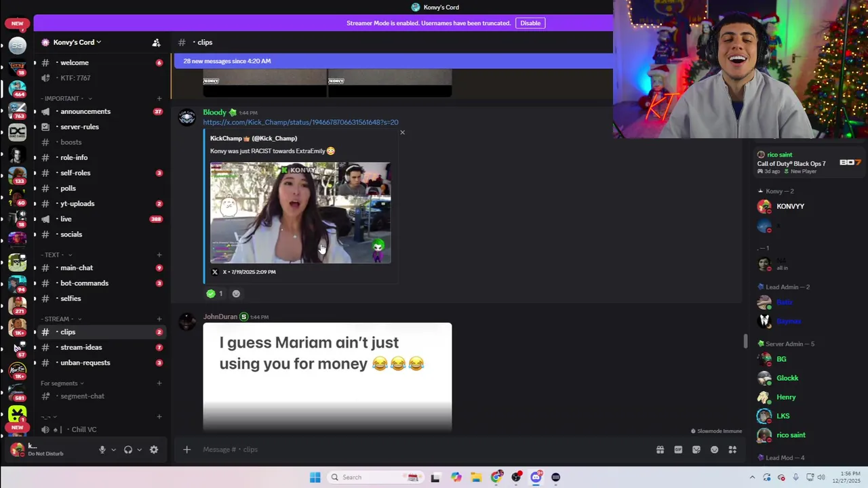Image resolution: width=868 pixels, height=488 pixels.
Task: Open the gift icon in message bar
Action: [660, 449]
